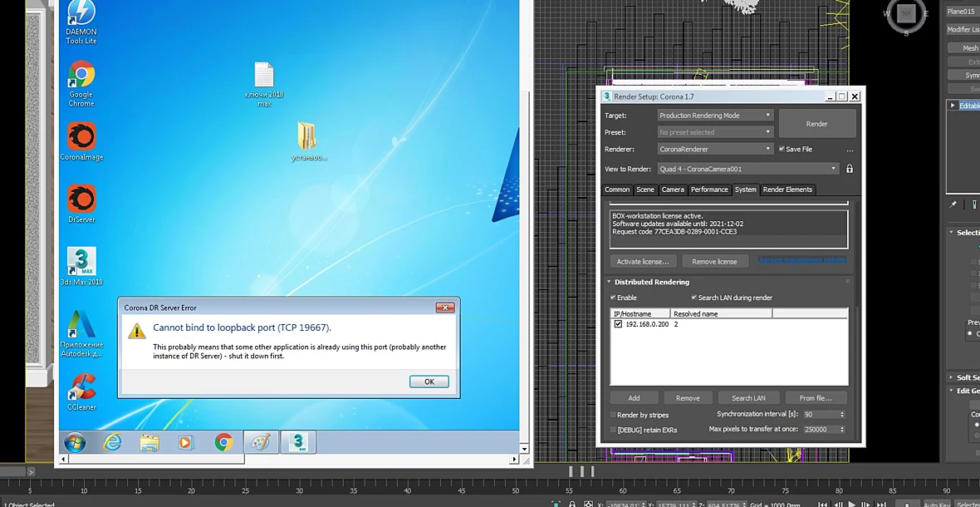This screenshot has width=980, height=507.
Task: Open Internet Explorer from the taskbar
Action: (x=112, y=443)
